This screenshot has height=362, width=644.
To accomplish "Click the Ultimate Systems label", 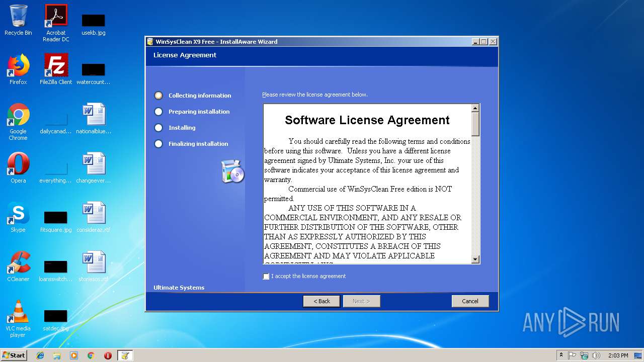I will [179, 288].
